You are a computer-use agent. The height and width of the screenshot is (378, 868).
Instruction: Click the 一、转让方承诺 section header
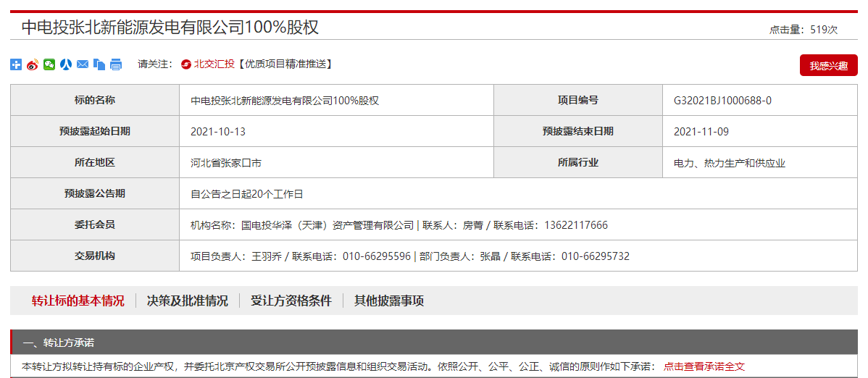pos(434,343)
